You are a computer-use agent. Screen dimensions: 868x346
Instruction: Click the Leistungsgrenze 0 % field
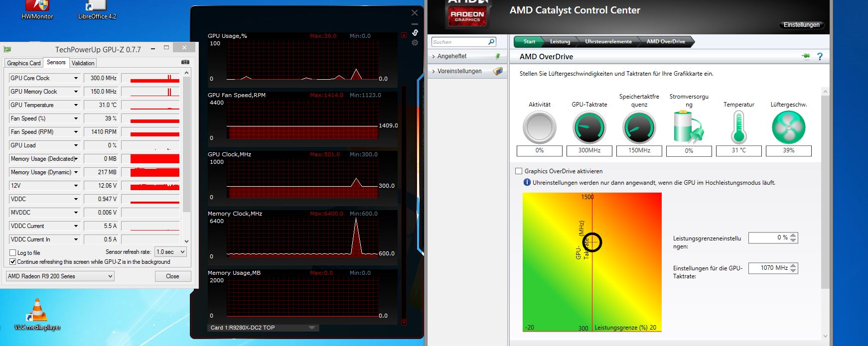(x=769, y=238)
